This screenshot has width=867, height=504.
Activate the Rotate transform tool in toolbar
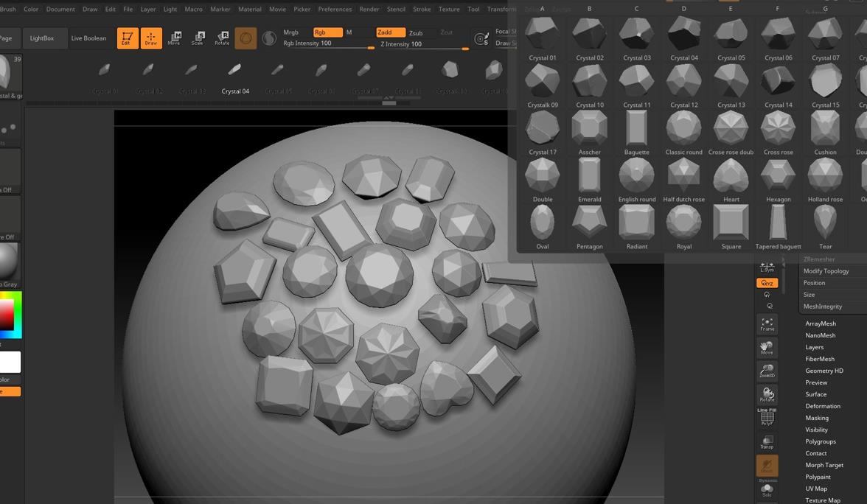(222, 38)
